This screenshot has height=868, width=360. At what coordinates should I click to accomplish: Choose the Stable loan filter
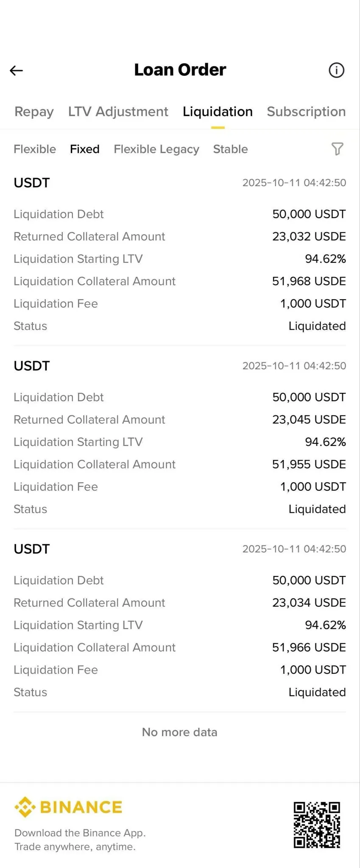point(230,149)
